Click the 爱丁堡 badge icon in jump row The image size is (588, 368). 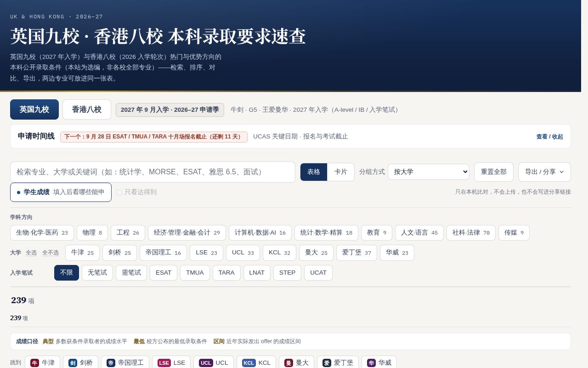[327, 363]
